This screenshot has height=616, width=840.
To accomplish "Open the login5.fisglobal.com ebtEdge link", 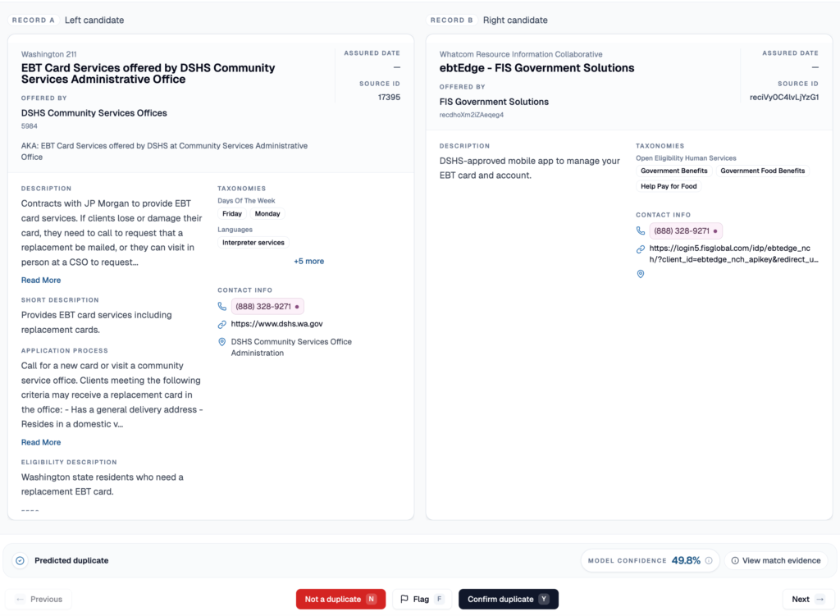I will click(x=733, y=254).
